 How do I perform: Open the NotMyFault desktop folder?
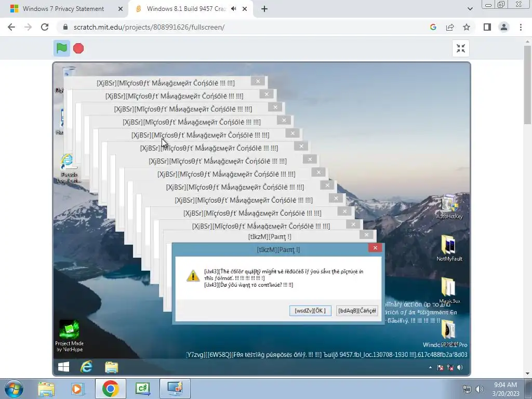pos(449,248)
